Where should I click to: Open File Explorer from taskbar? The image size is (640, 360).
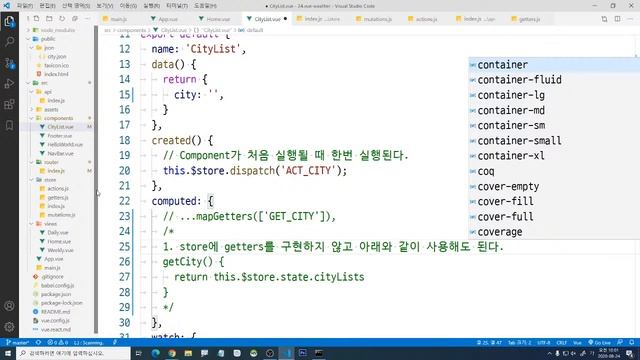(188, 353)
